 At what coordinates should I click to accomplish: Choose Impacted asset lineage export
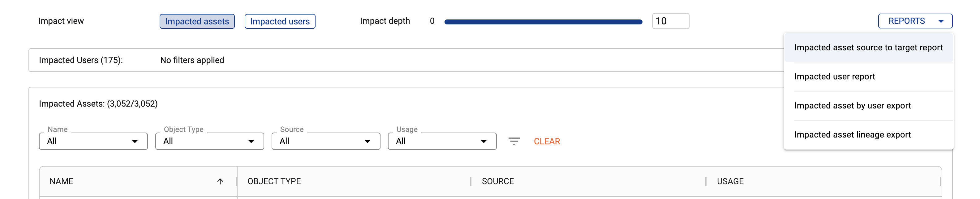coord(852,135)
